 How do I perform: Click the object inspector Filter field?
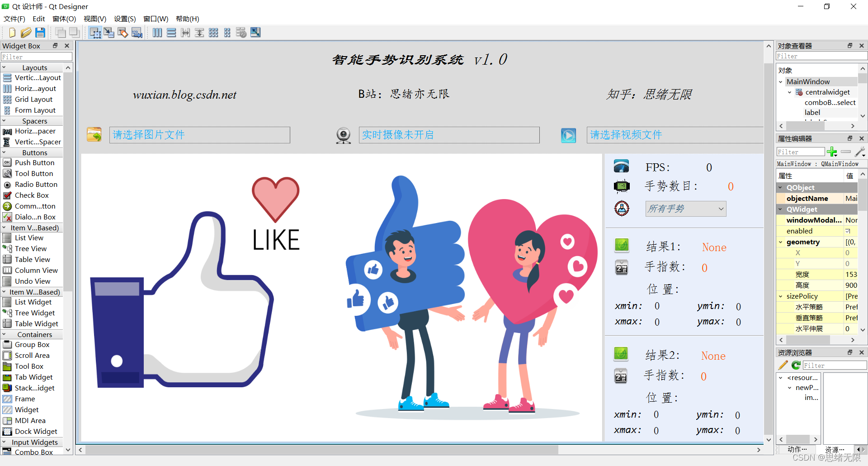point(821,56)
